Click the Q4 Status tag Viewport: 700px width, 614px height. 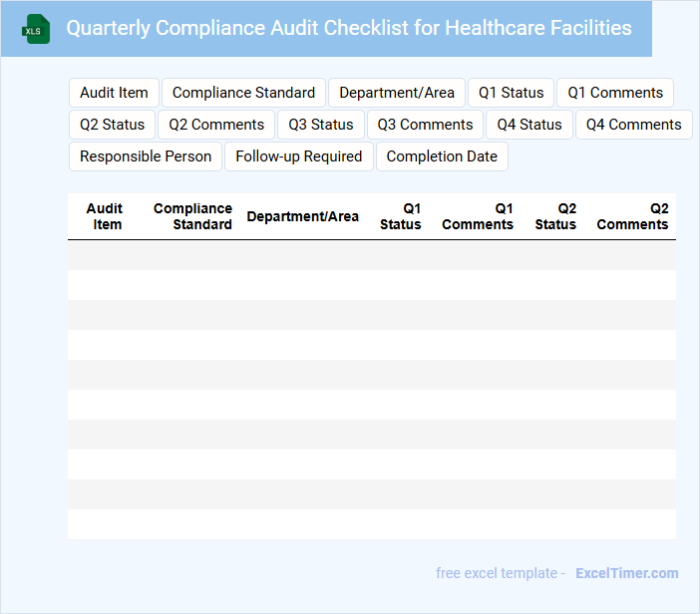pyautogui.click(x=529, y=125)
